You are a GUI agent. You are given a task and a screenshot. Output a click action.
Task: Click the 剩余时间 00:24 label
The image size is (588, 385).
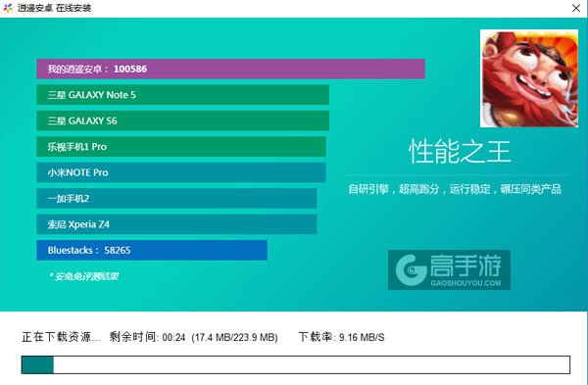click(x=147, y=337)
